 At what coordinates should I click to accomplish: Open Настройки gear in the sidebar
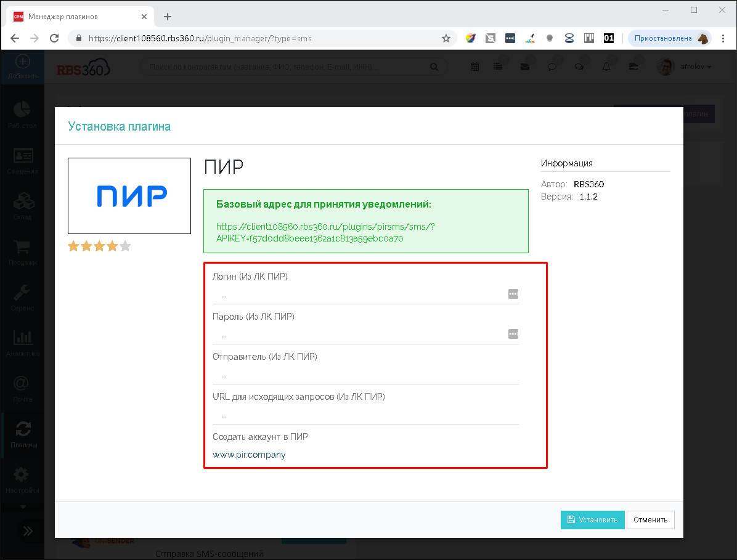22,480
